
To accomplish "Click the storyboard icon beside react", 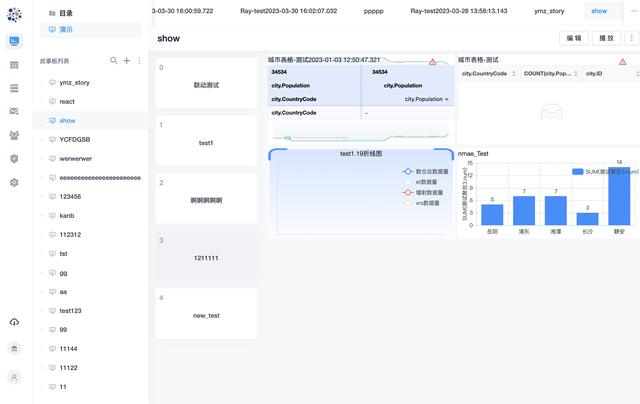I will coord(52,102).
